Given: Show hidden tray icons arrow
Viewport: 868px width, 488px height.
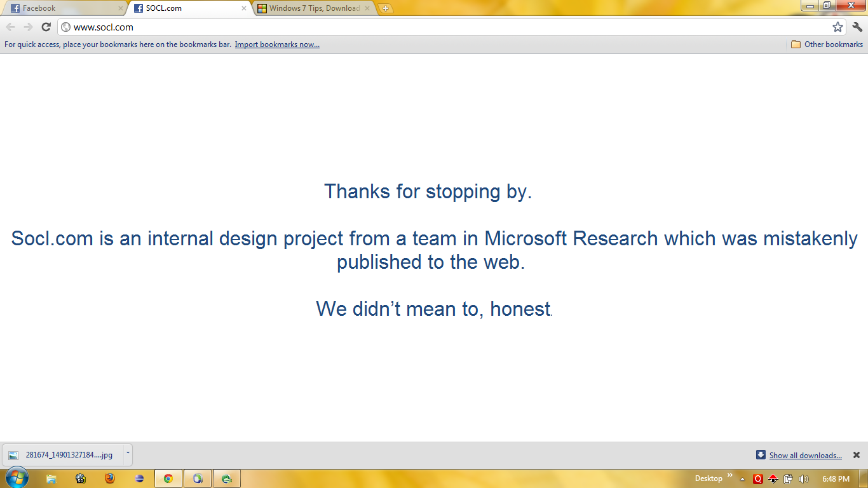Looking at the screenshot, I should click(x=742, y=479).
